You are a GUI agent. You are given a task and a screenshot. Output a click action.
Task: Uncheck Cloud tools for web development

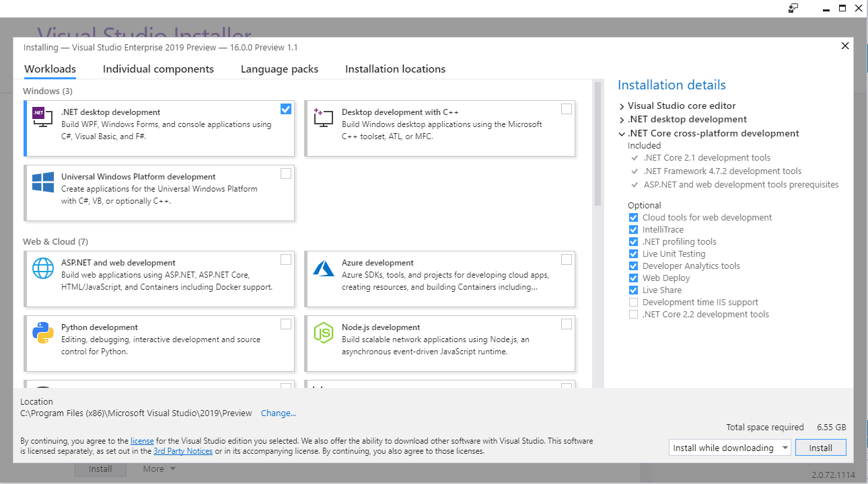(633, 218)
